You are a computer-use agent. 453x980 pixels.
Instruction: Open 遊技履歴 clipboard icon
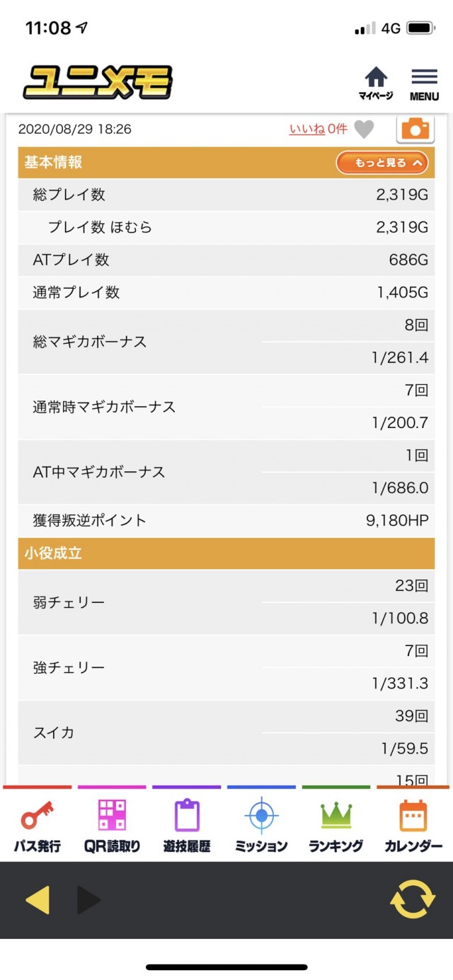click(x=187, y=824)
